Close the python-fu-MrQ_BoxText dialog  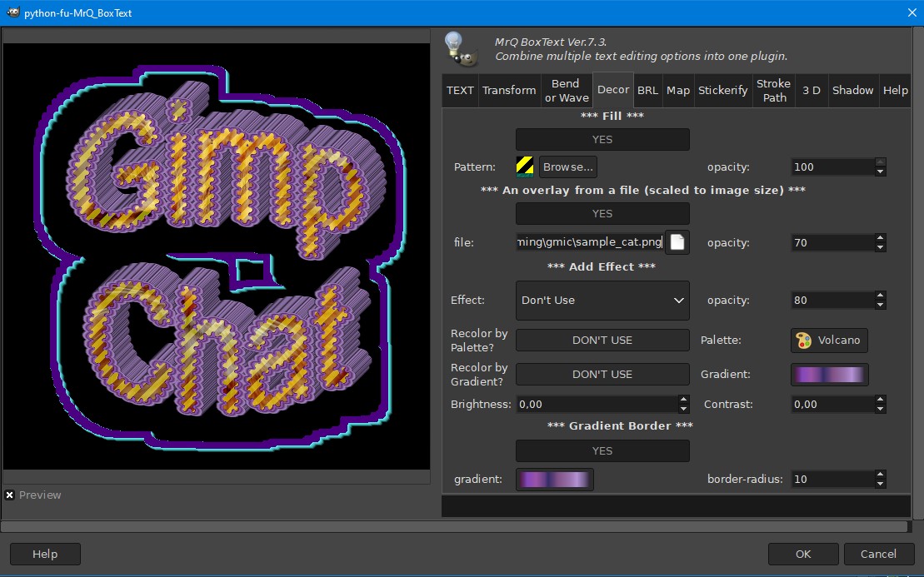point(912,12)
